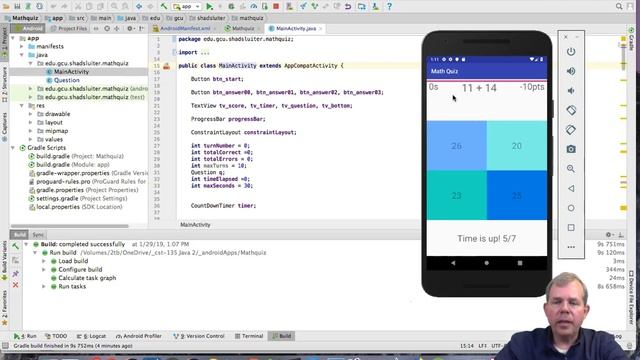Image resolution: width=640 pixels, height=360 pixels.
Task: Tap answer button 26
Action: (457, 146)
